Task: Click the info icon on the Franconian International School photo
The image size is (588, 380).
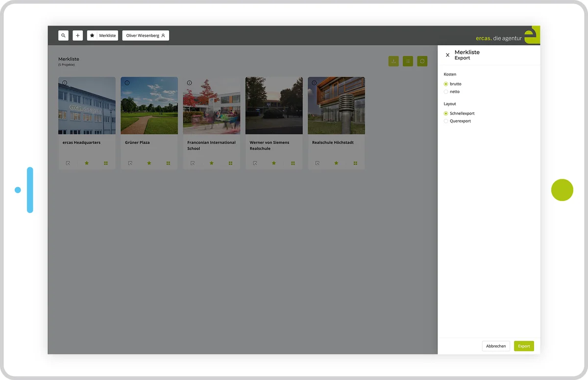Action: tap(189, 82)
